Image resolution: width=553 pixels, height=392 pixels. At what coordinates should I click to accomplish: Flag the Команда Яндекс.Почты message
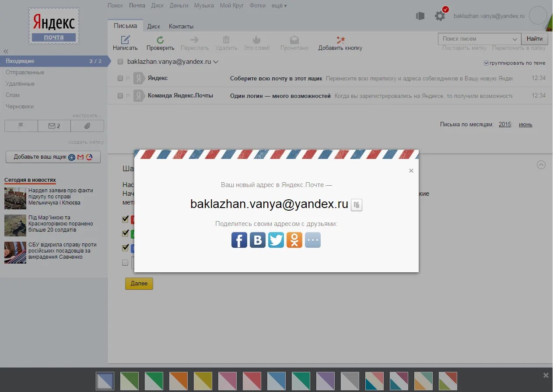(128, 95)
